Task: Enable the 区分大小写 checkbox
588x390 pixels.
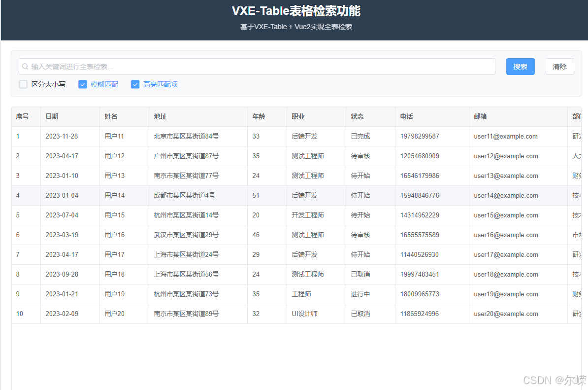Action: pyautogui.click(x=23, y=84)
